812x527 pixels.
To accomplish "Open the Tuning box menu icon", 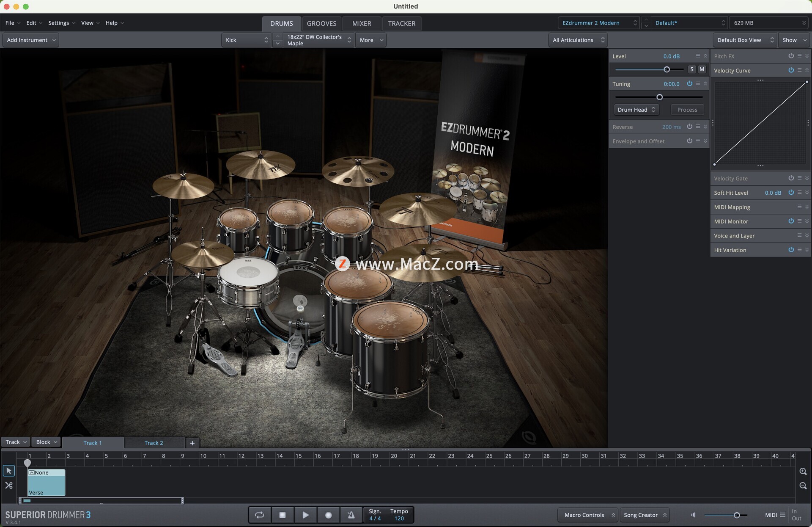I will point(698,84).
